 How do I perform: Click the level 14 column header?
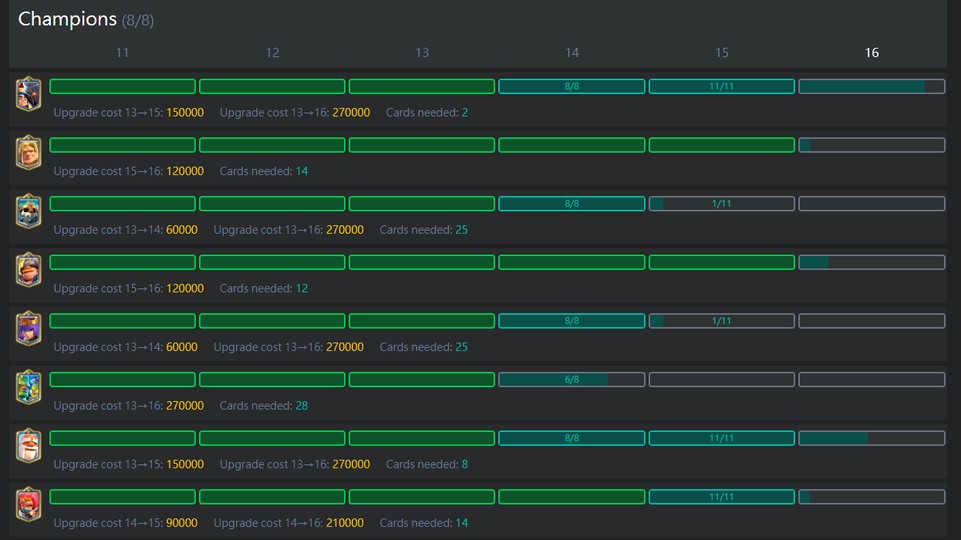571,53
